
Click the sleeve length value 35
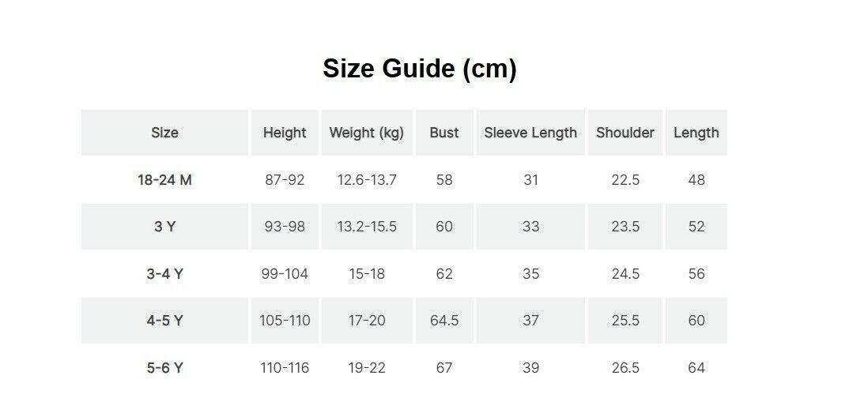click(x=530, y=274)
